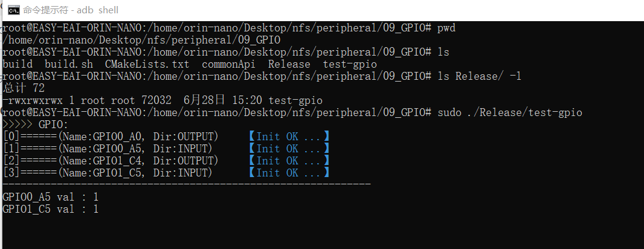The image size is (644, 249).
Task: Click the Release directory in ls output
Action: (289, 64)
